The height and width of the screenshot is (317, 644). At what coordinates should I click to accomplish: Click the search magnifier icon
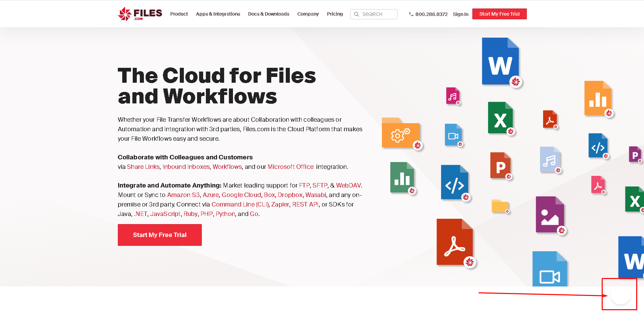click(x=356, y=14)
